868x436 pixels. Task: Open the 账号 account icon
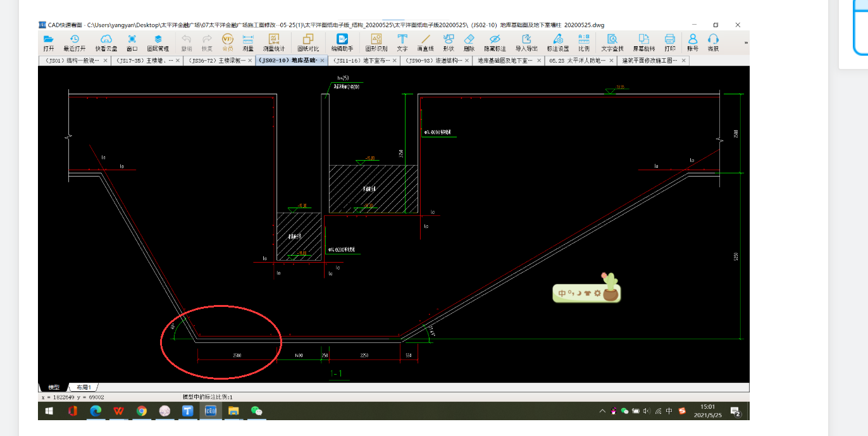693,42
